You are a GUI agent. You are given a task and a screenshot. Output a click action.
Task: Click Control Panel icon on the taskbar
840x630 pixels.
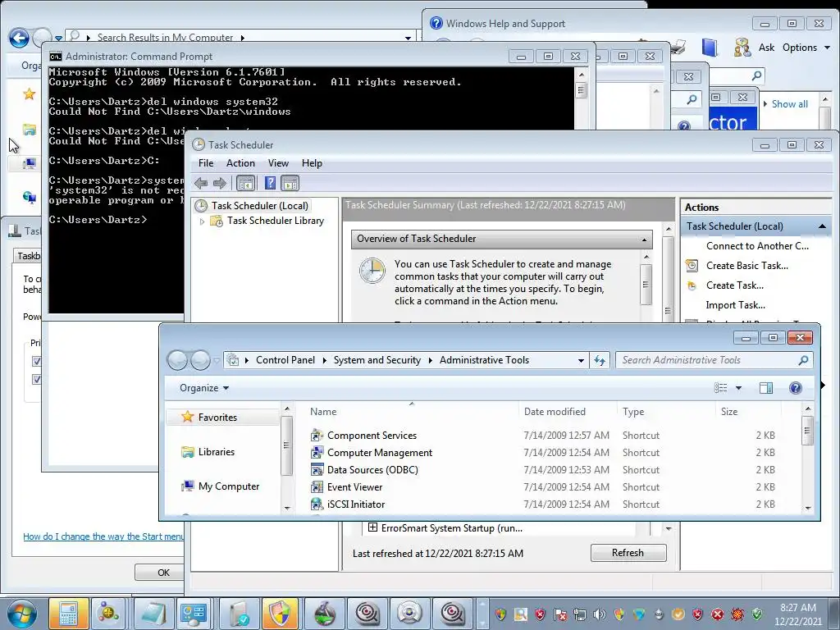193,614
